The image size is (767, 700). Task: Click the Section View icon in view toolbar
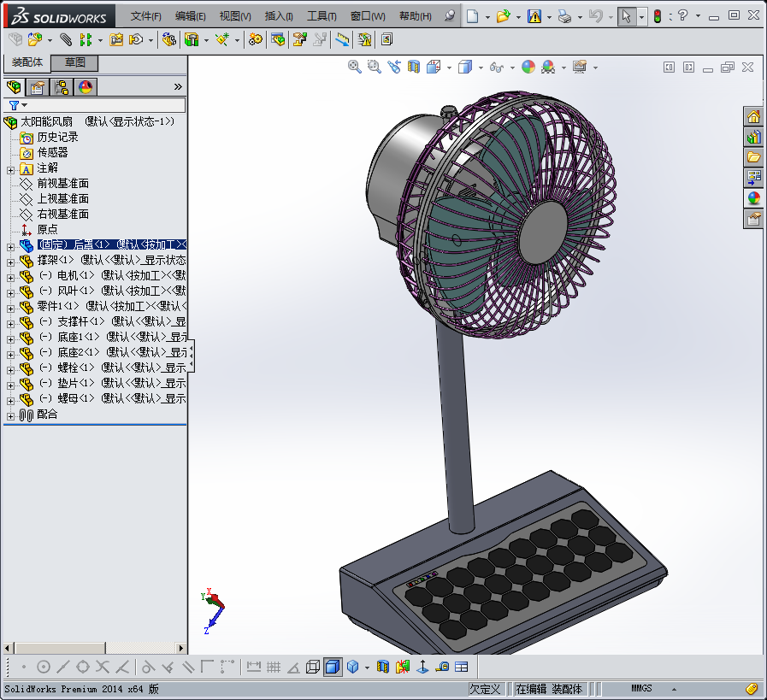coord(414,67)
